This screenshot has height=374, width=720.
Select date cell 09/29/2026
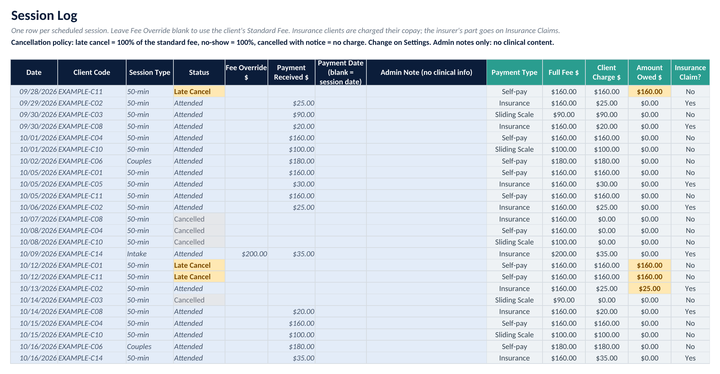pyautogui.click(x=34, y=103)
